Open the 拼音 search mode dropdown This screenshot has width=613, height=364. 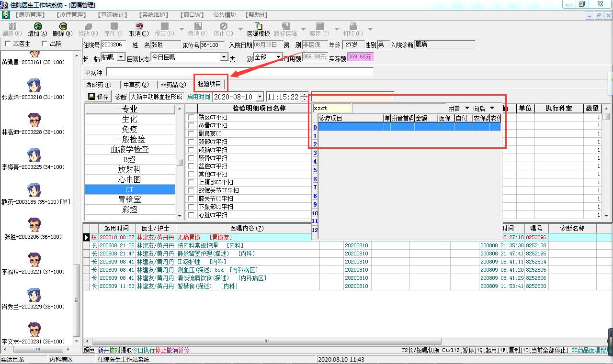(467, 108)
